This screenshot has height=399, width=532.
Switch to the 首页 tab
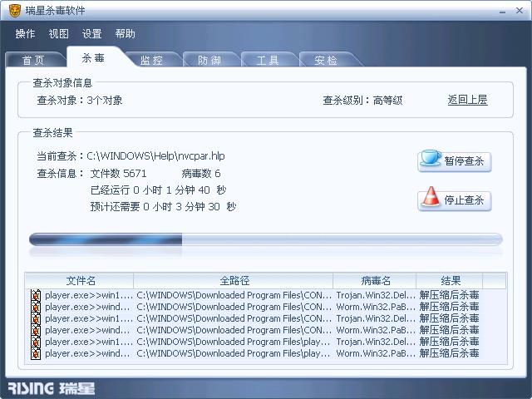[33, 60]
